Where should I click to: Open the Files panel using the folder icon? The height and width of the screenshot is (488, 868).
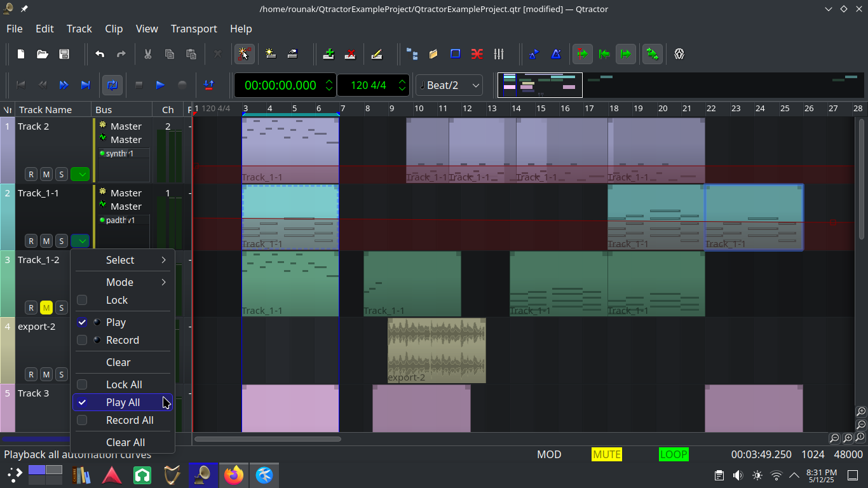433,54
